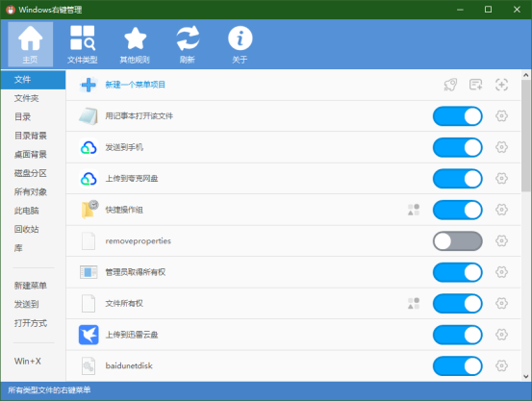The image size is (532, 401).
Task: Open the 关于 info page
Action: [x=240, y=44]
